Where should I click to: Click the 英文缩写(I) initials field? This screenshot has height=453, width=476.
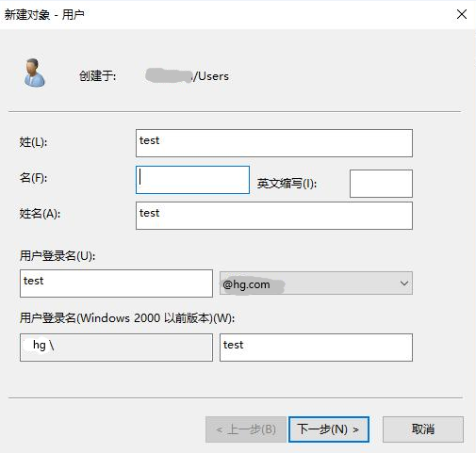(x=381, y=184)
